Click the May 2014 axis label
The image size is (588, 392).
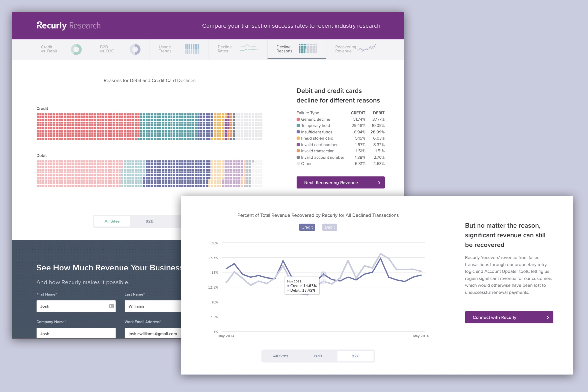226,336
